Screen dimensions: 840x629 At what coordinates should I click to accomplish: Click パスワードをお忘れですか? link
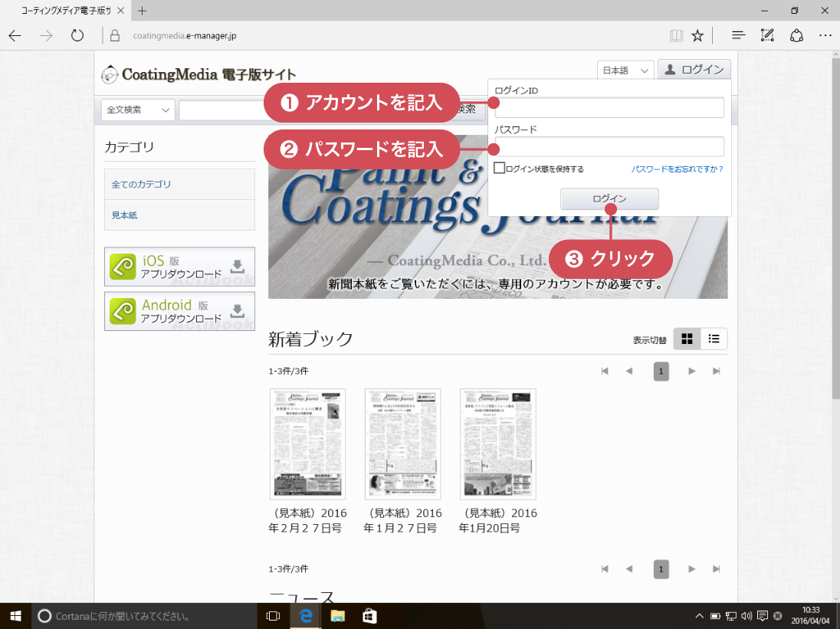click(677, 169)
